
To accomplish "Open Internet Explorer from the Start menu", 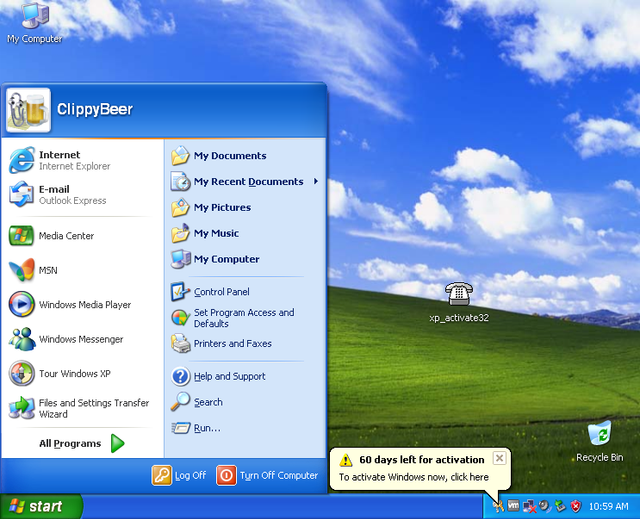I will click(x=82, y=160).
